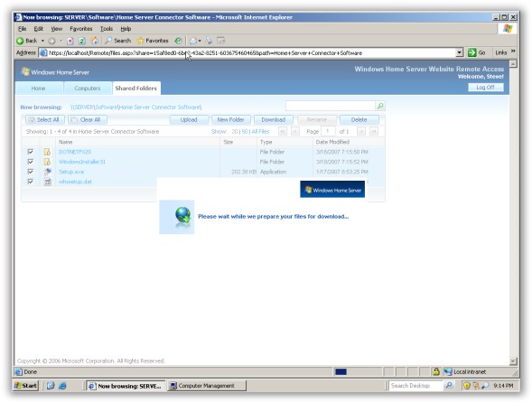532x403 pixels.
Task: Click the Upload button
Action: [x=189, y=120]
